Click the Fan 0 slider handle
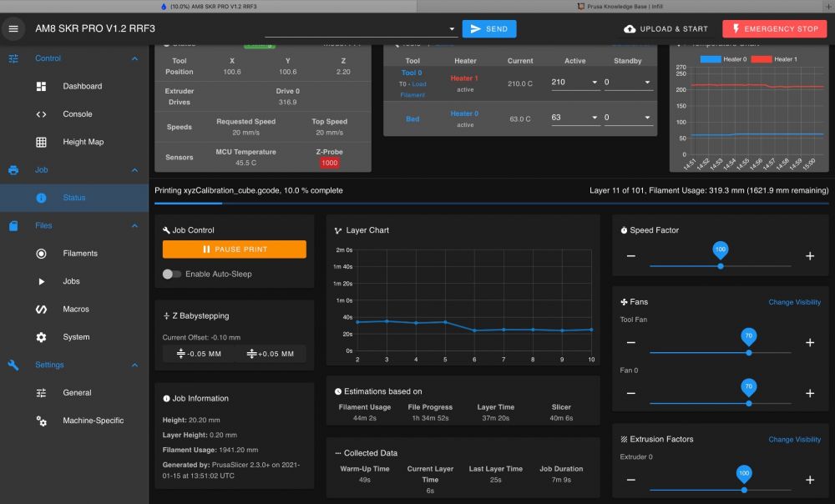The image size is (835, 504). (x=749, y=403)
